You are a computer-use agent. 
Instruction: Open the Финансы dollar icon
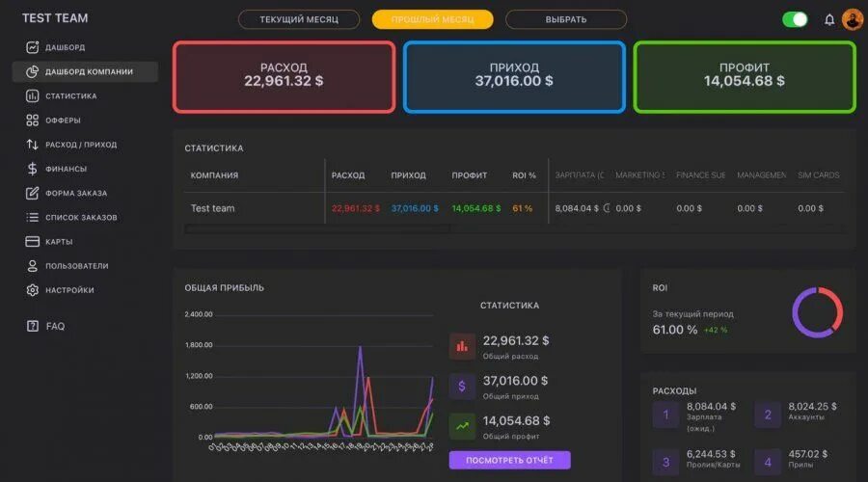32,169
